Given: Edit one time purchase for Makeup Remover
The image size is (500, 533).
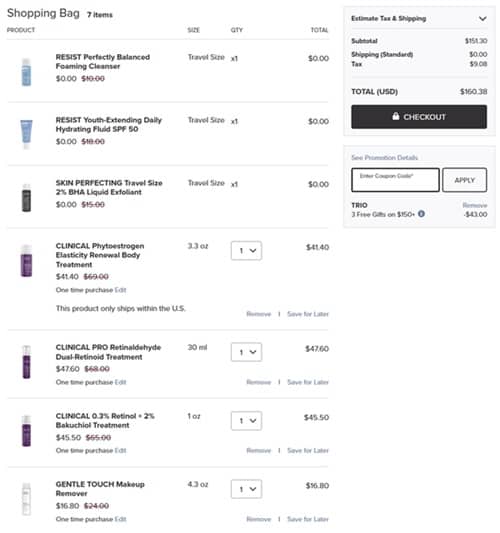Looking at the screenshot, I should point(120,519).
